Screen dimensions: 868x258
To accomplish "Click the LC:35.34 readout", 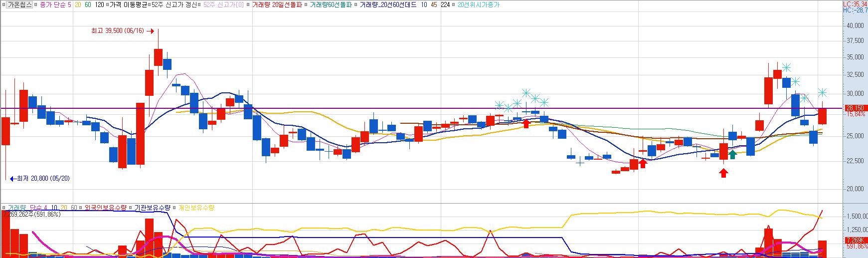I will pyautogui.click(x=855, y=3).
